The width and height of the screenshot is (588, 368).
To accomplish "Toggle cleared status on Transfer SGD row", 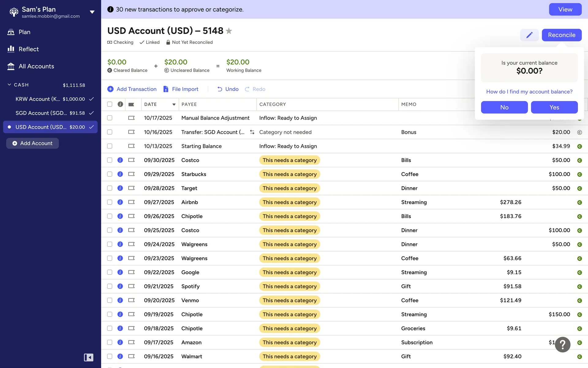I will [x=579, y=132].
